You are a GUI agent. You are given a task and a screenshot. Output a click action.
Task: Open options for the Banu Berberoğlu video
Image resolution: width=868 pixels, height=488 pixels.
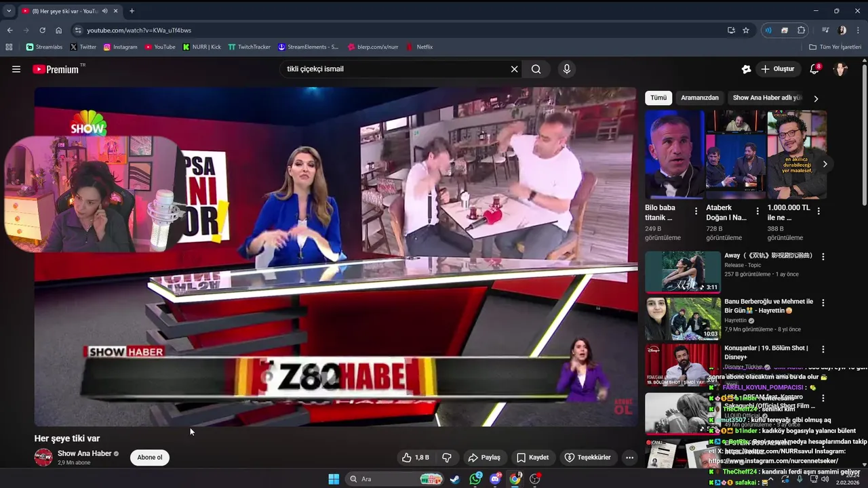tap(823, 303)
